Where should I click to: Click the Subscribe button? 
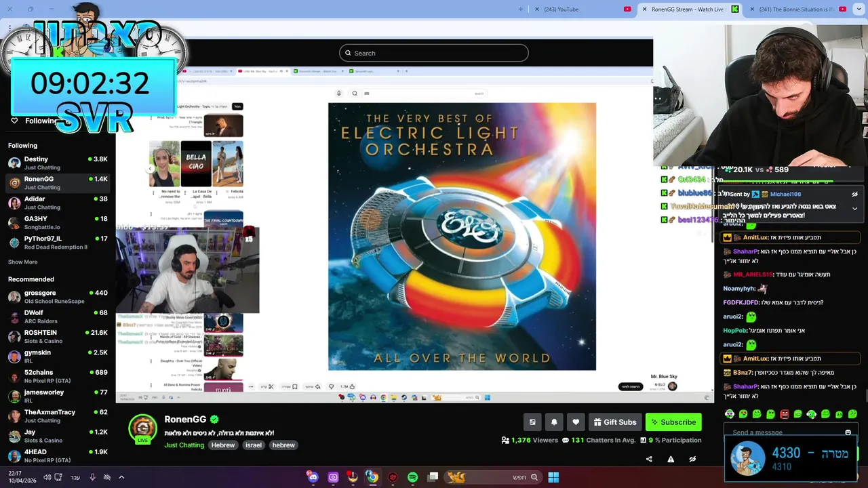click(673, 422)
